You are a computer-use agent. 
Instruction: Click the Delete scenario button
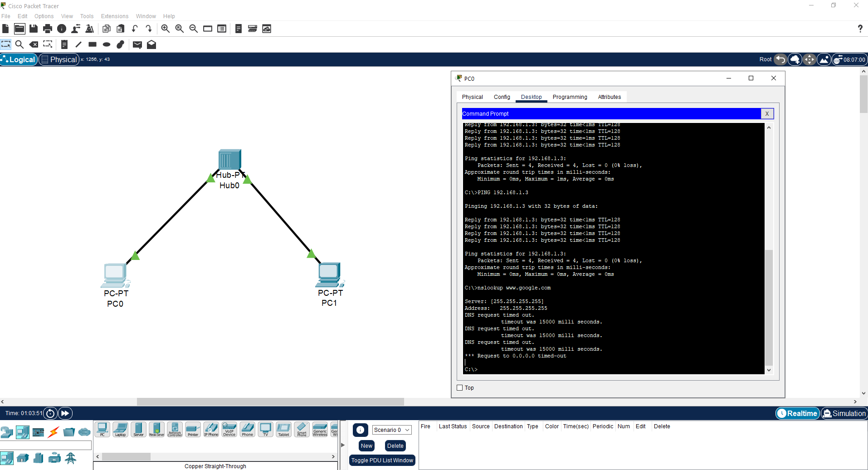395,446
